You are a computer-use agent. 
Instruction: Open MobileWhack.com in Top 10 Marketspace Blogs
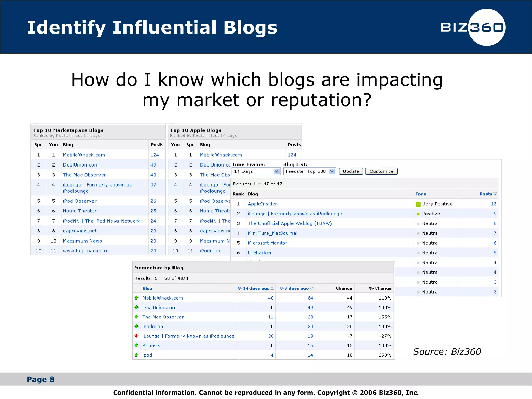tap(84, 155)
